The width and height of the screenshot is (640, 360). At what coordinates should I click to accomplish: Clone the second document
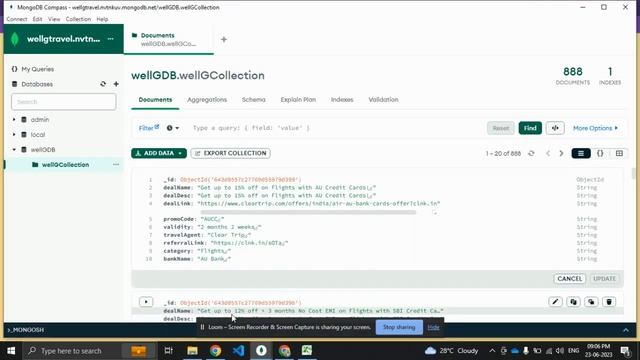point(591,302)
